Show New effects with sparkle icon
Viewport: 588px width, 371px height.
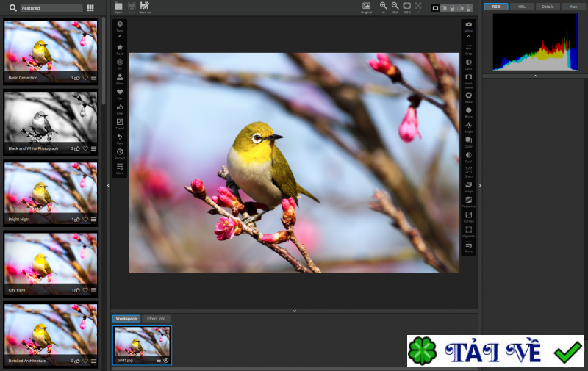coord(120,137)
